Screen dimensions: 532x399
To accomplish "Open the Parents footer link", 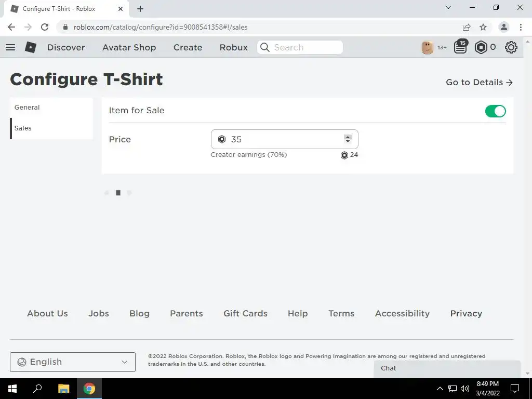I will point(187,313).
